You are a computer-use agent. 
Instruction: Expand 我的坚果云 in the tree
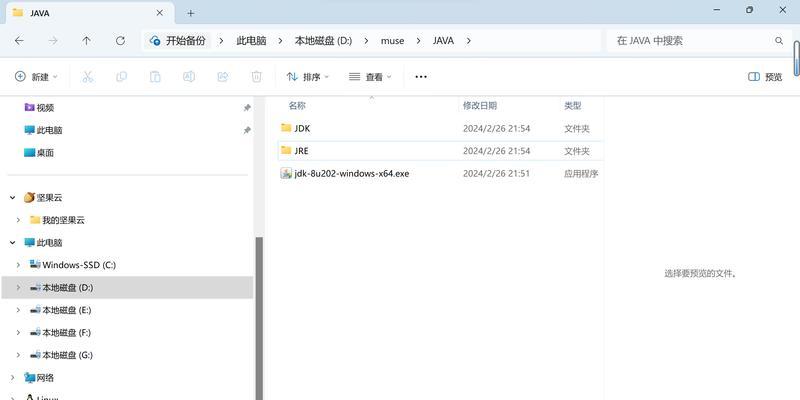click(18, 220)
